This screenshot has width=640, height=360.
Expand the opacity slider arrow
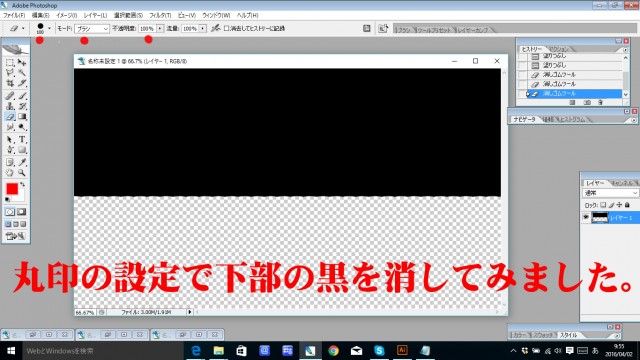(x=160, y=29)
